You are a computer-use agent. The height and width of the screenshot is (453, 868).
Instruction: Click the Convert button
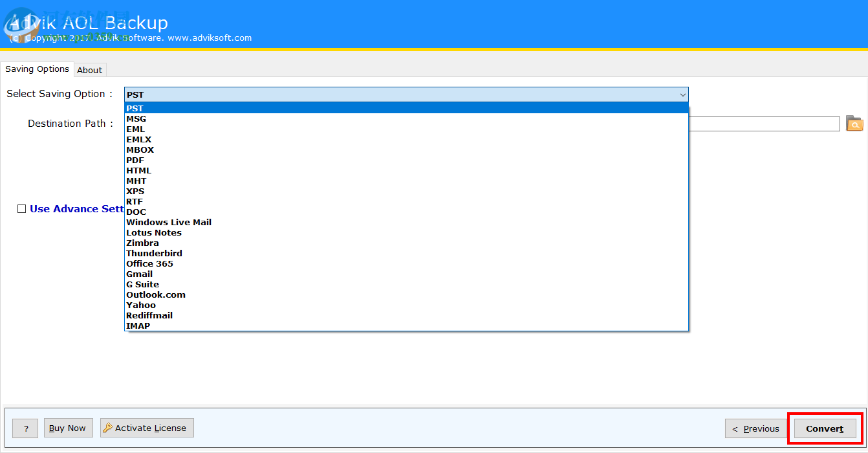tap(824, 428)
